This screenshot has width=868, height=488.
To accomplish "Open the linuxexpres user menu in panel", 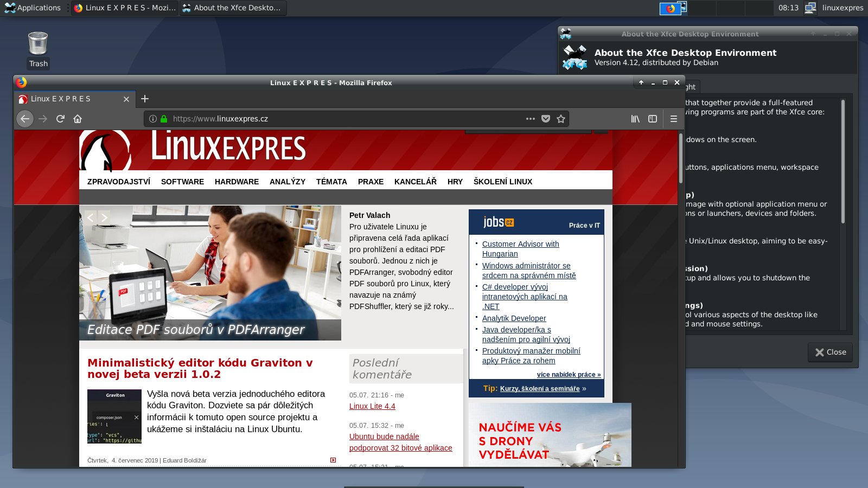I will pos(843,8).
